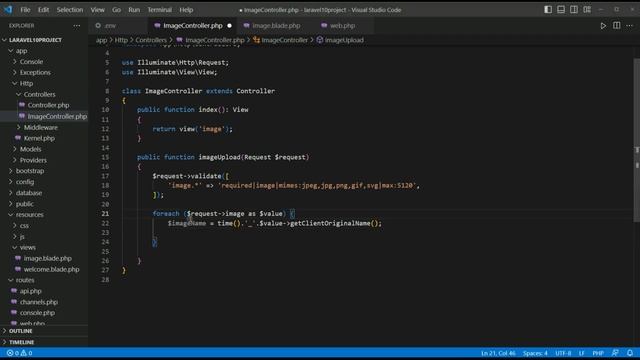Expand the bootstrap folder

[30, 171]
